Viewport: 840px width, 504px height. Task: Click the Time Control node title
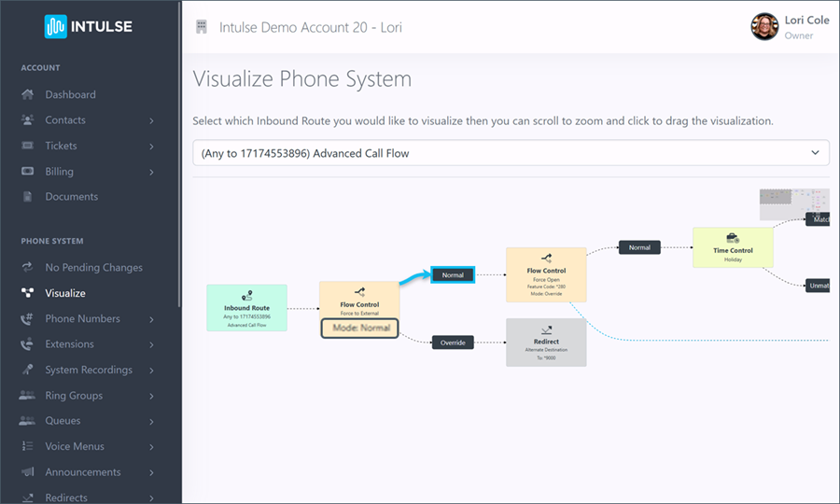point(733,251)
